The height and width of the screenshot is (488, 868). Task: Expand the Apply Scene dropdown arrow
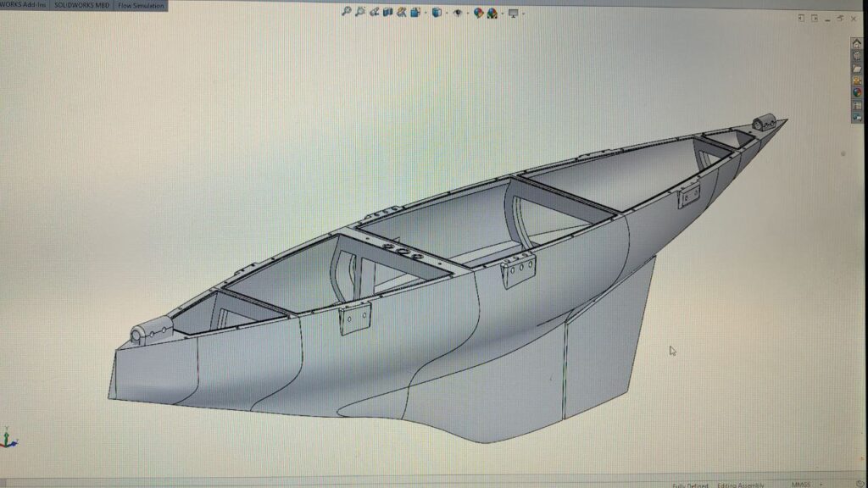point(502,14)
